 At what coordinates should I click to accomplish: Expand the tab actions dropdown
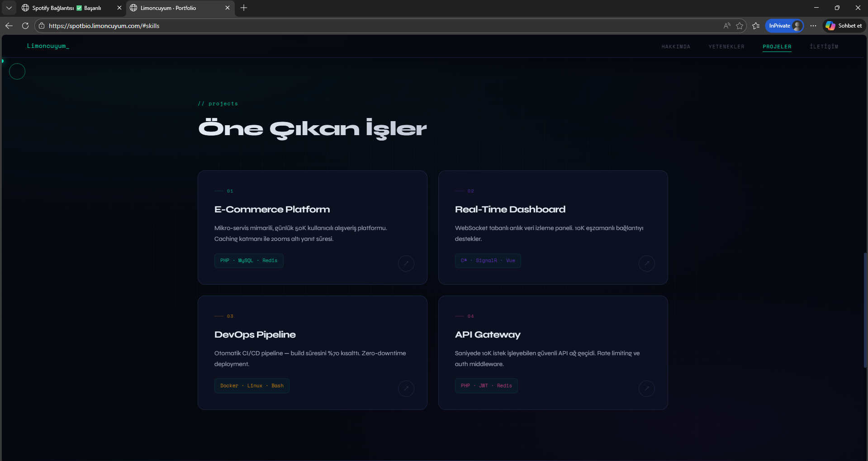click(9, 8)
